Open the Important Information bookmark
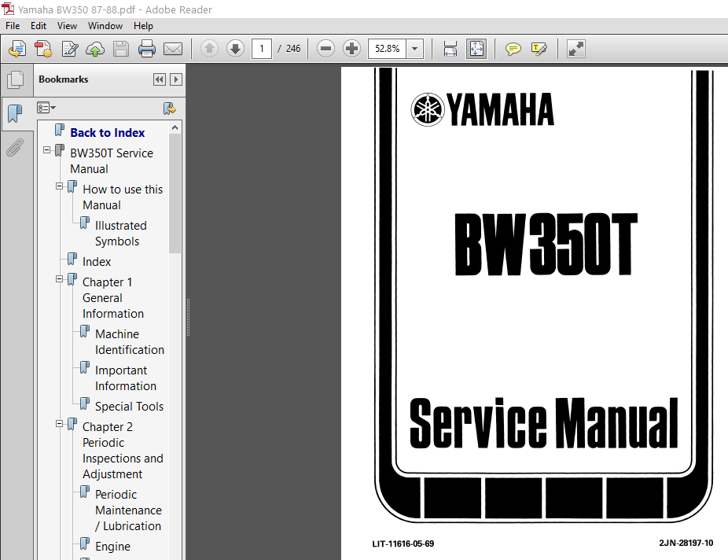Image resolution: width=728 pixels, height=560 pixels. (125, 378)
